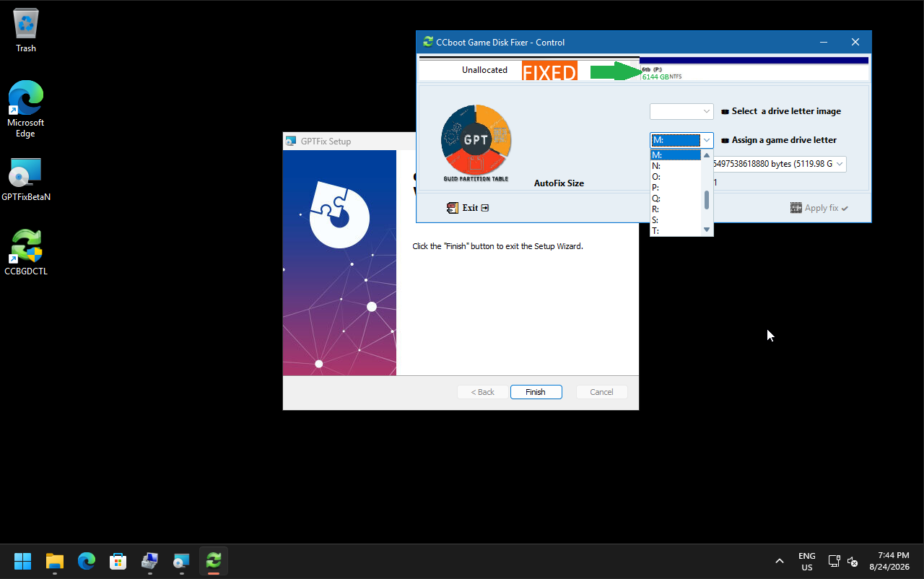Click the CCboot Game Disk Fixer taskbar icon
Viewport: 924px width, 579px height.
click(x=214, y=561)
